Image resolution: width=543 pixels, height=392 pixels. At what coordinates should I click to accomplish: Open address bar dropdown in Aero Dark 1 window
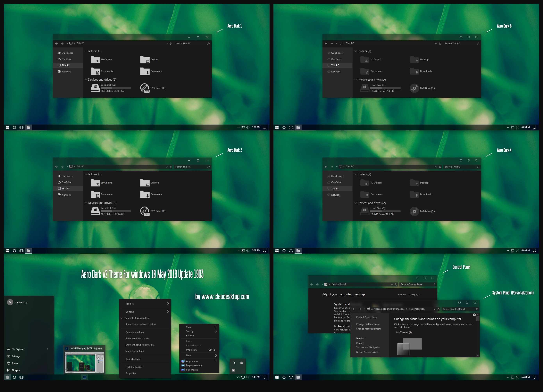(166, 44)
